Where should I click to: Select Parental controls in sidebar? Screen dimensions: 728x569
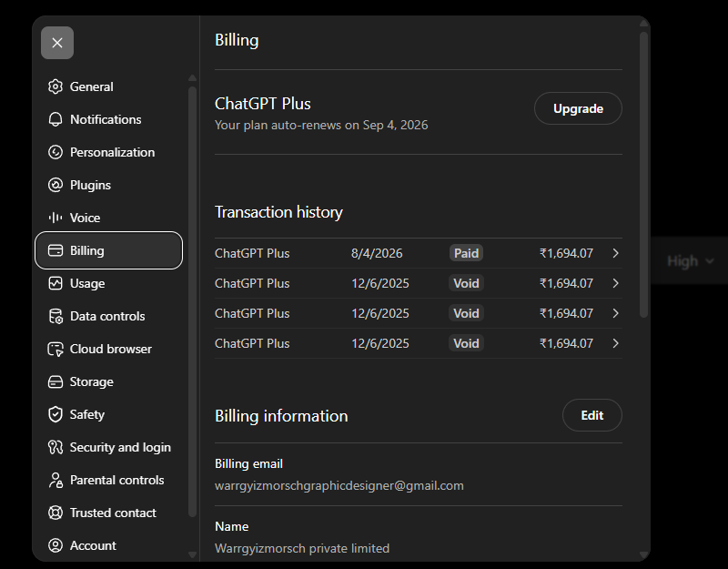tap(108, 480)
